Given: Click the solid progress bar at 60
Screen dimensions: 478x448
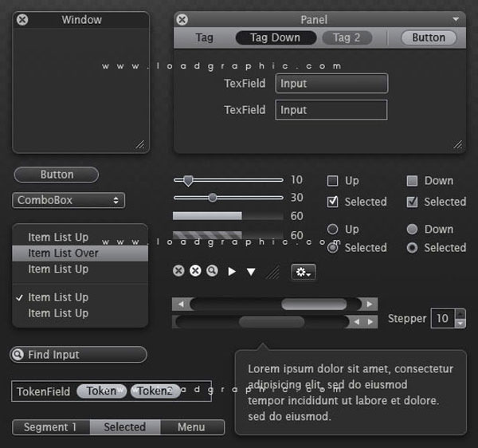Looking at the screenshot, I should [x=228, y=216].
